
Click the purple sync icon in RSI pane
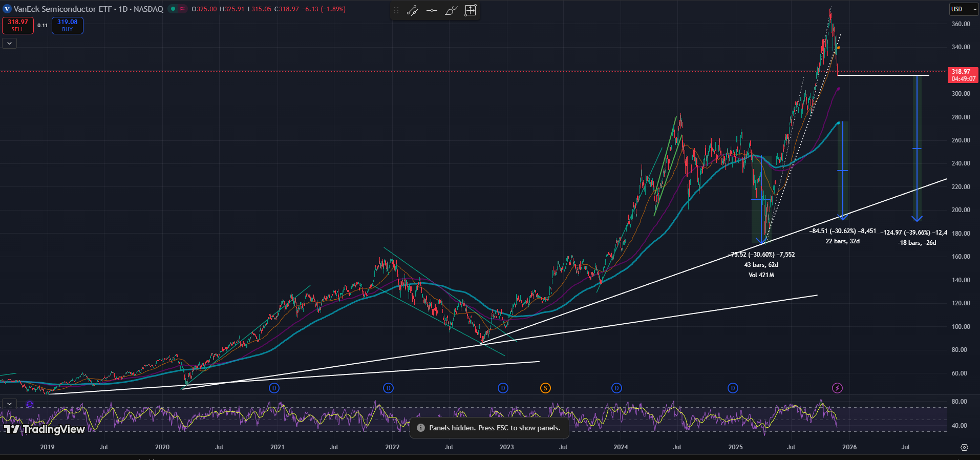(x=30, y=404)
